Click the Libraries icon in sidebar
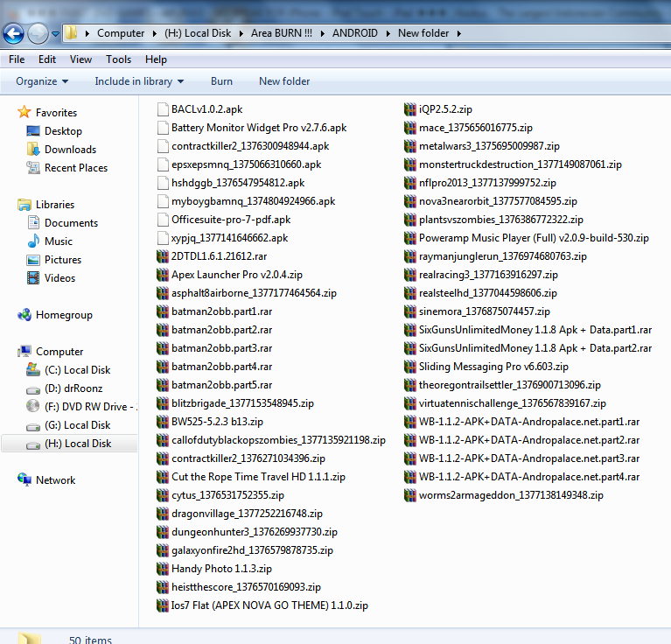 (24, 204)
